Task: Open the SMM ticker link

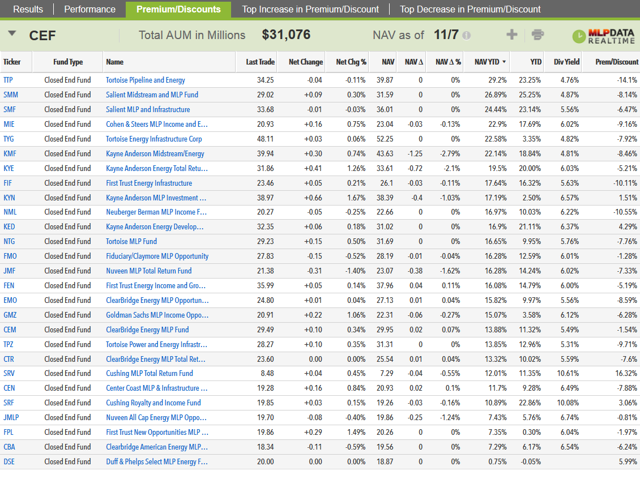Action: [x=11, y=95]
